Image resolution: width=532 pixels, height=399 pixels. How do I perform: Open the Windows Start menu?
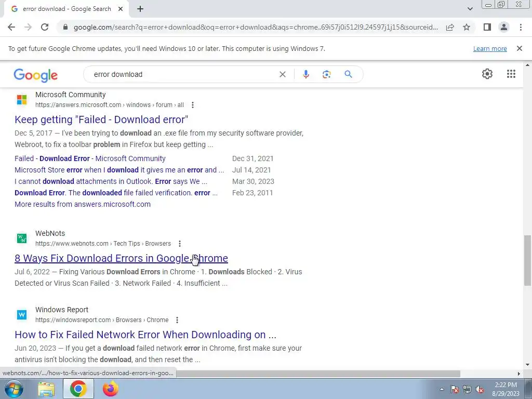(x=14, y=389)
